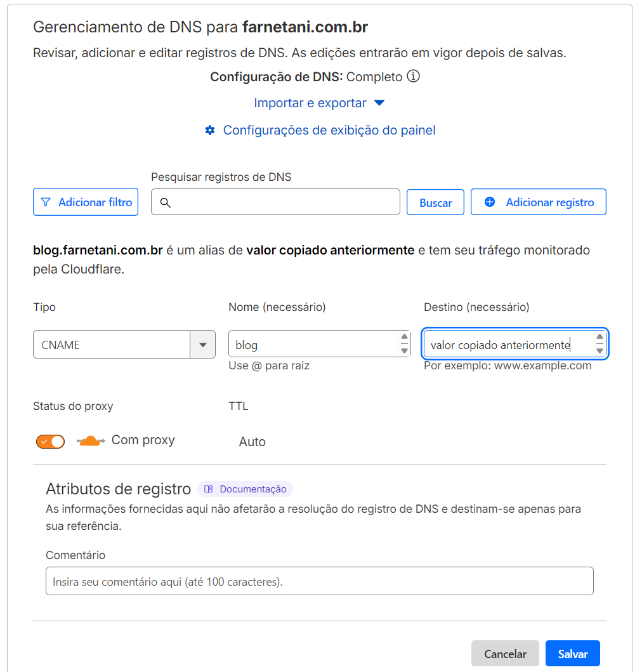Click the orange Cloudflare cloud proxy icon
642x672 pixels.
[x=88, y=440]
